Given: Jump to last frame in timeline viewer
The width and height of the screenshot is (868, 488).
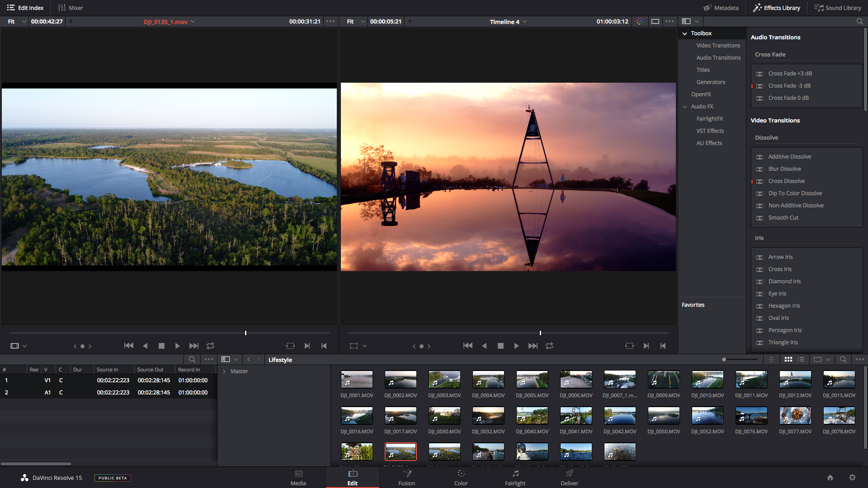Looking at the screenshot, I should [x=533, y=346].
